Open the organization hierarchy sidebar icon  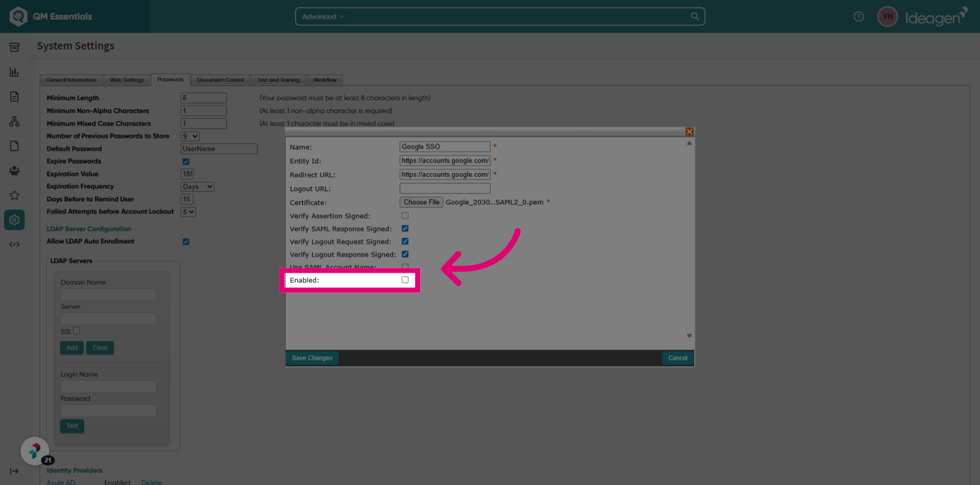coord(14,121)
